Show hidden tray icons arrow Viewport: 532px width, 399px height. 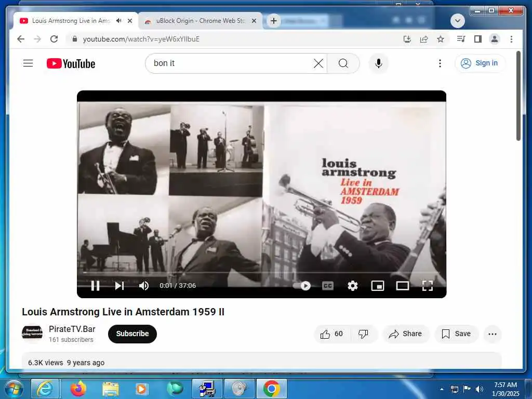point(442,389)
